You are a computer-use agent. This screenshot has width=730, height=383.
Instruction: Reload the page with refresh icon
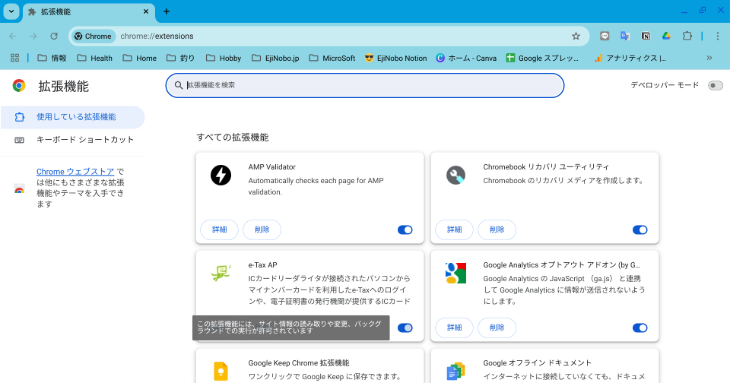pos(54,36)
